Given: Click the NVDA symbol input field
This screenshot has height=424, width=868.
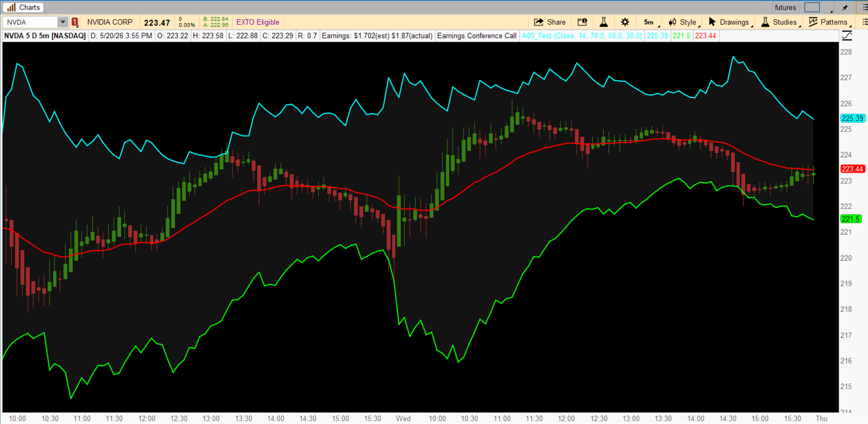Looking at the screenshot, I should [x=30, y=22].
